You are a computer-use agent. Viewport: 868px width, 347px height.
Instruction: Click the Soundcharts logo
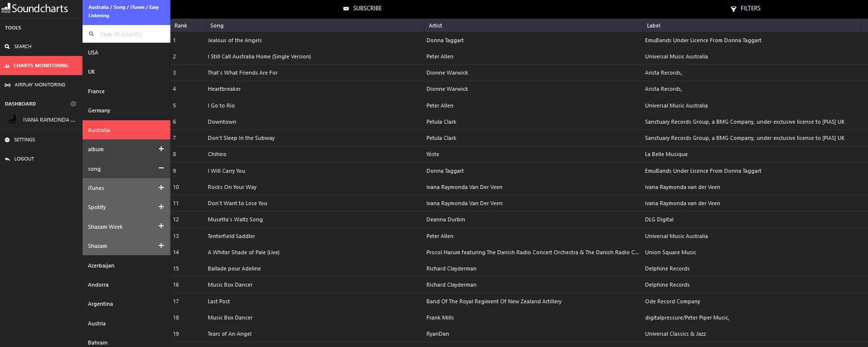click(x=34, y=8)
